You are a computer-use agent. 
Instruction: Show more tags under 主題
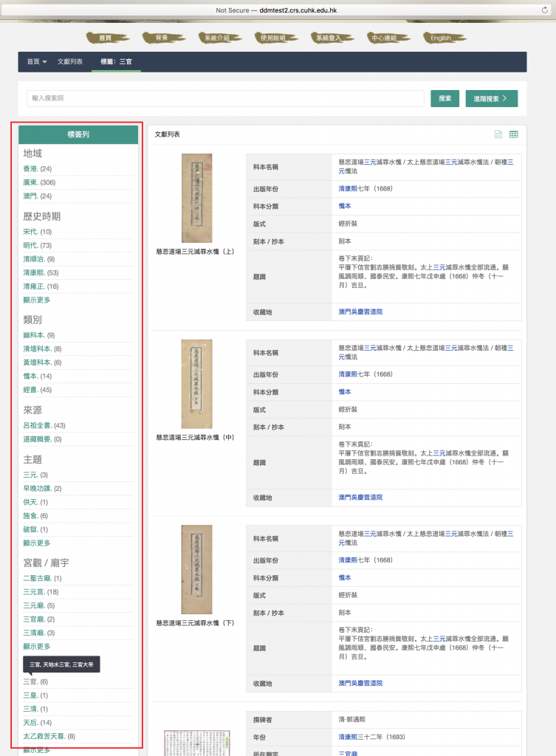(37, 543)
